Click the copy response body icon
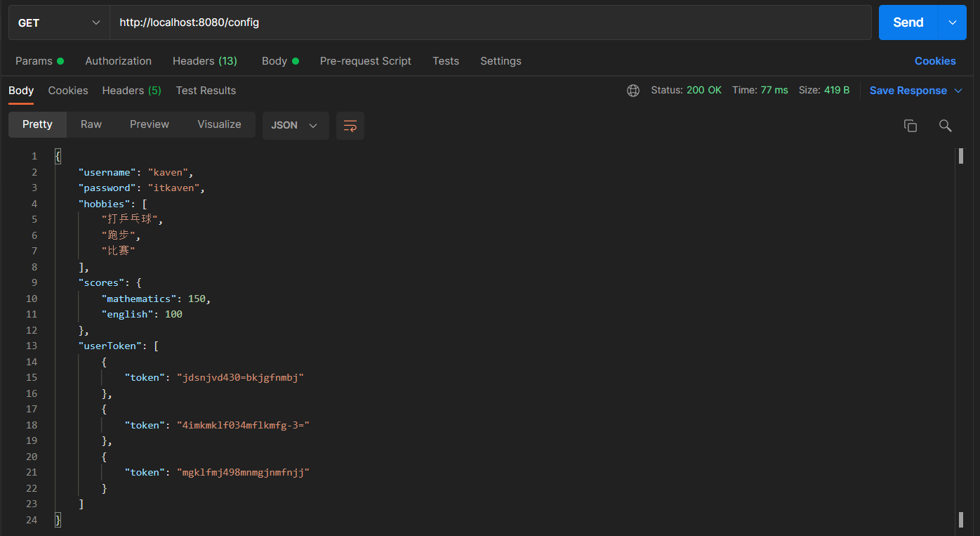The image size is (980, 536). click(x=911, y=125)
